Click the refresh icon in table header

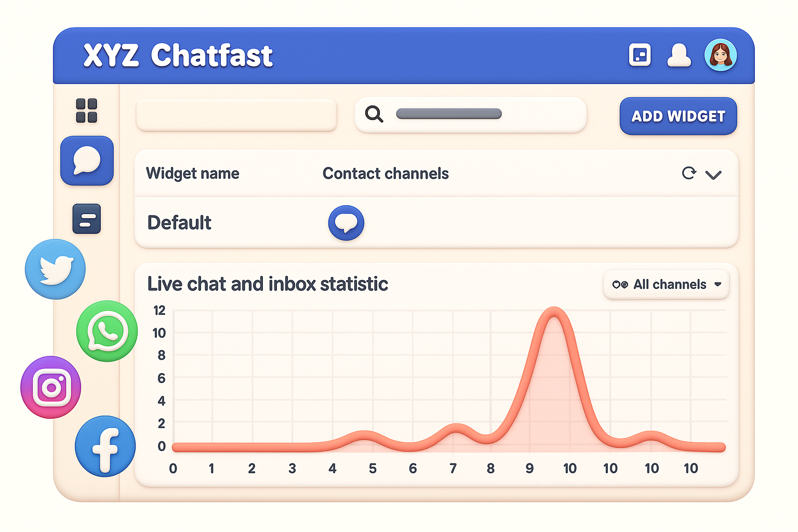pos(689,173)
